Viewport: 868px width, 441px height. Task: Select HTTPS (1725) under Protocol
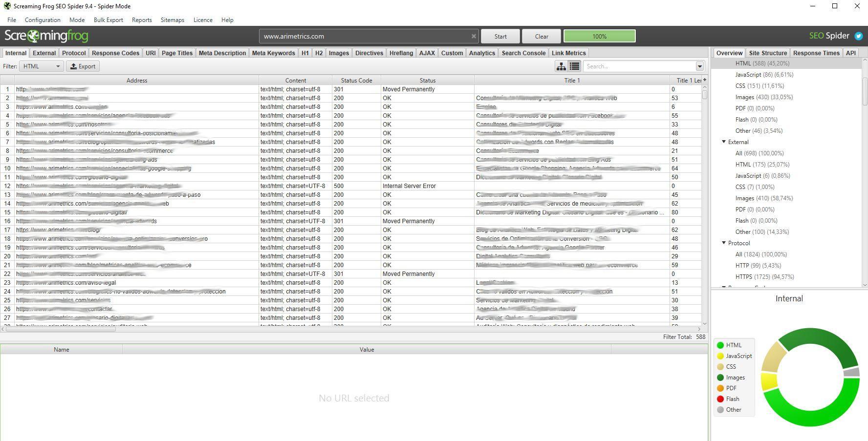tap(764, 277)
